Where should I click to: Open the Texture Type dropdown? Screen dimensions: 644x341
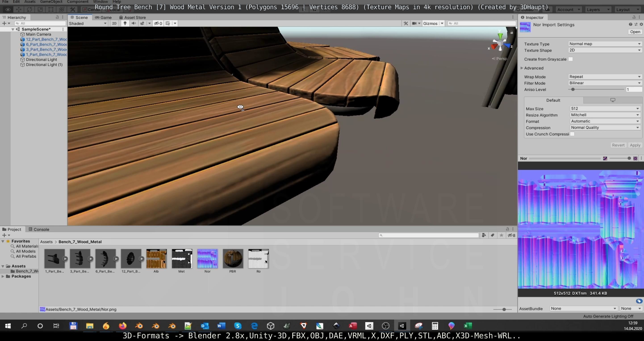click(605, 44)
